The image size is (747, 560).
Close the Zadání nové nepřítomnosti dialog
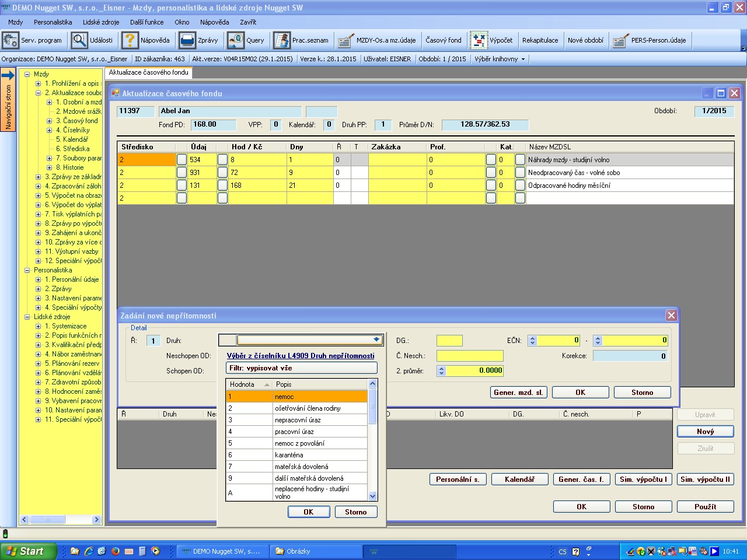point(671,316)
